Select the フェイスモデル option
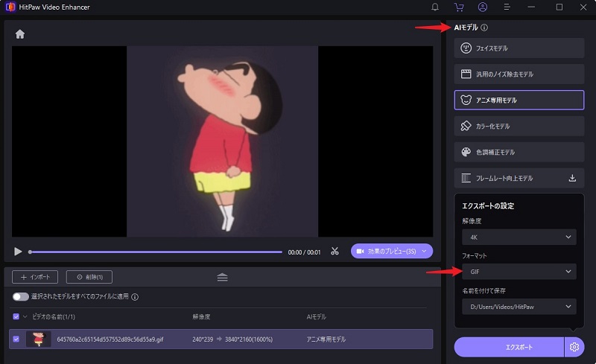 coord(519,48)
